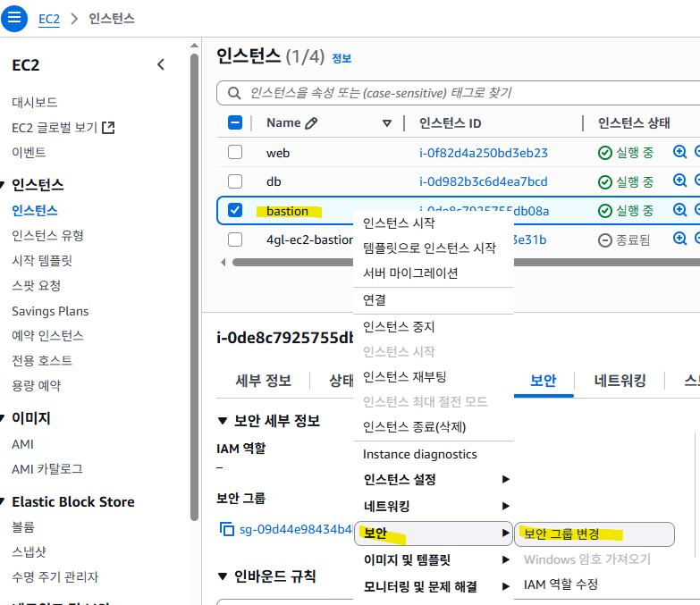Click the pencil edit icon next to Name
Screen dimensions: 700x605
tap(311, 123)
